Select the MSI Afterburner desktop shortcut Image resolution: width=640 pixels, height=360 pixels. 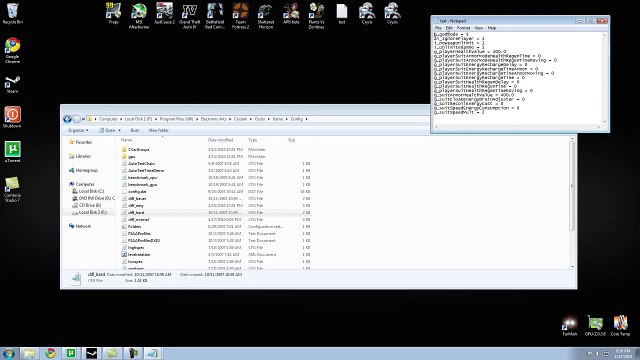click(x=139, y=16)
